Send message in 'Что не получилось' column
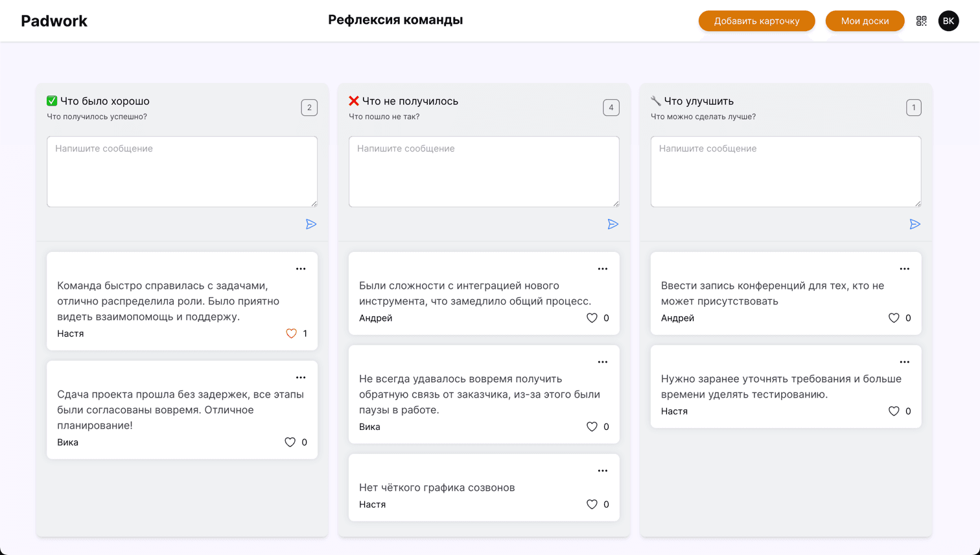 613,224
